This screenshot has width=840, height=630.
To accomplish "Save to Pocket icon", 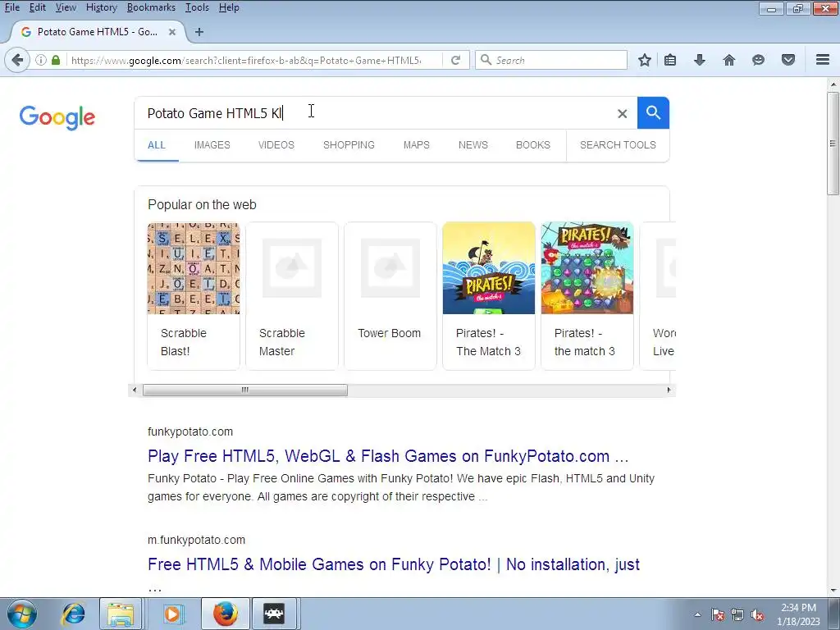I will [x=788, y=60].
